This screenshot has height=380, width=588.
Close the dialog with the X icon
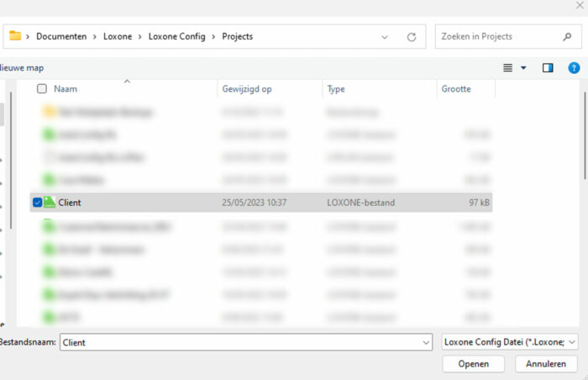(x=579, y=5)
